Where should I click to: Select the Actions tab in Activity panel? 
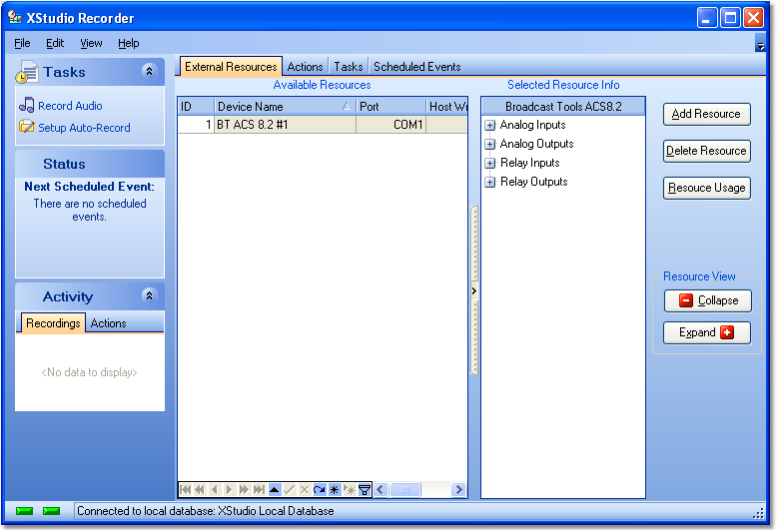[x=109, y=323]
